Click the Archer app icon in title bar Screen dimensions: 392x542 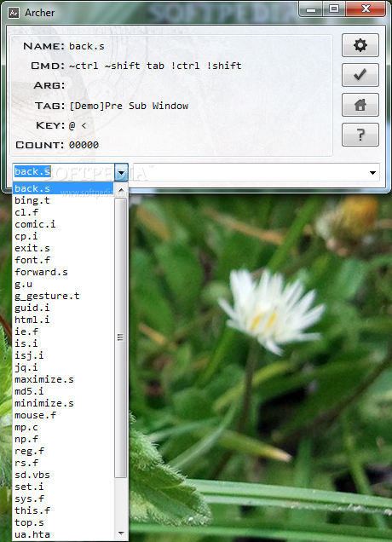[14, 13]
